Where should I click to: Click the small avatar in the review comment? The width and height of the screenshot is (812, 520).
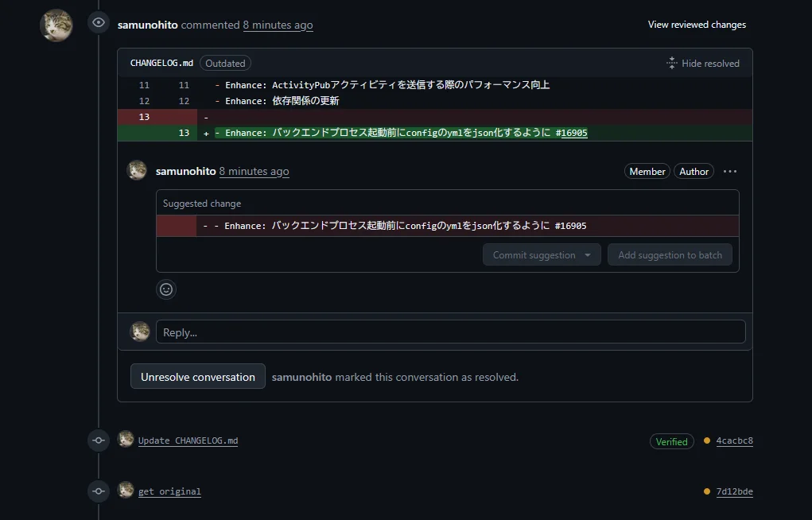(137, 171)
